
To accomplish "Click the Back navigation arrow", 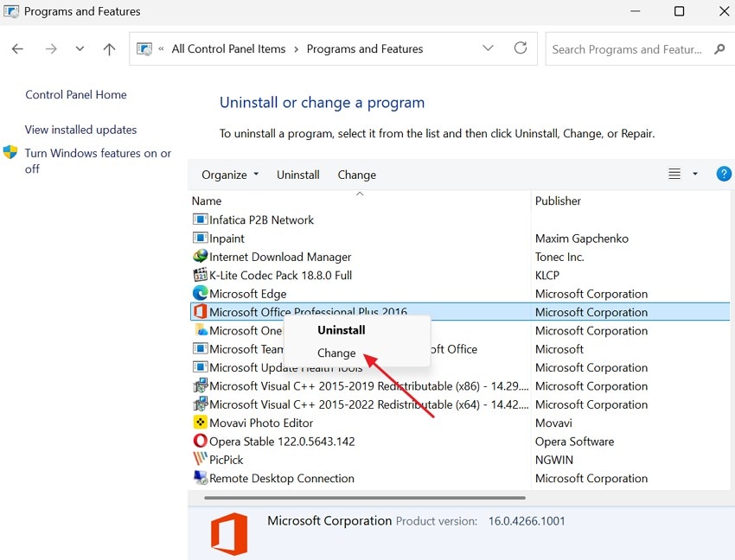I will (x=17, y=49).
